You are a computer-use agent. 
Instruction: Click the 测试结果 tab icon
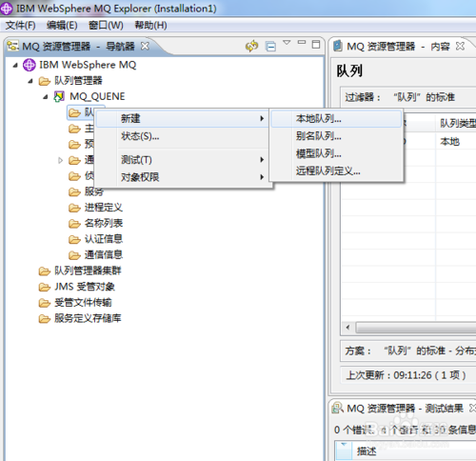coord(337,408)
